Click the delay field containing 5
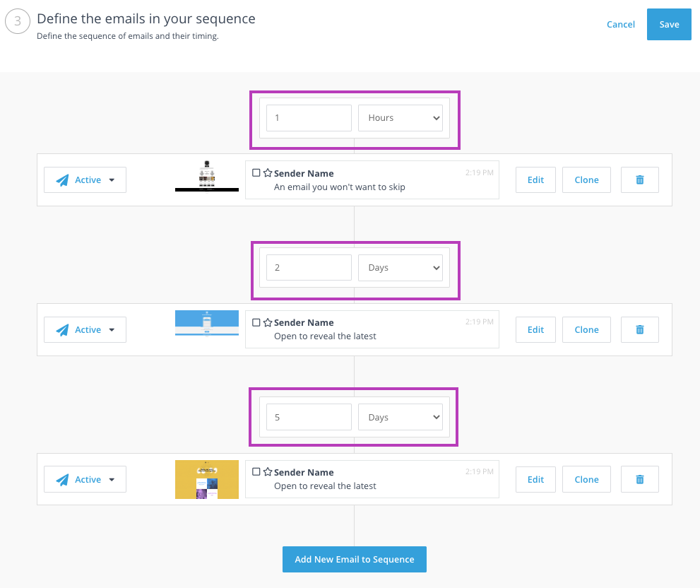The height and width of the screenshot is (588, 700). coord(309,417)
